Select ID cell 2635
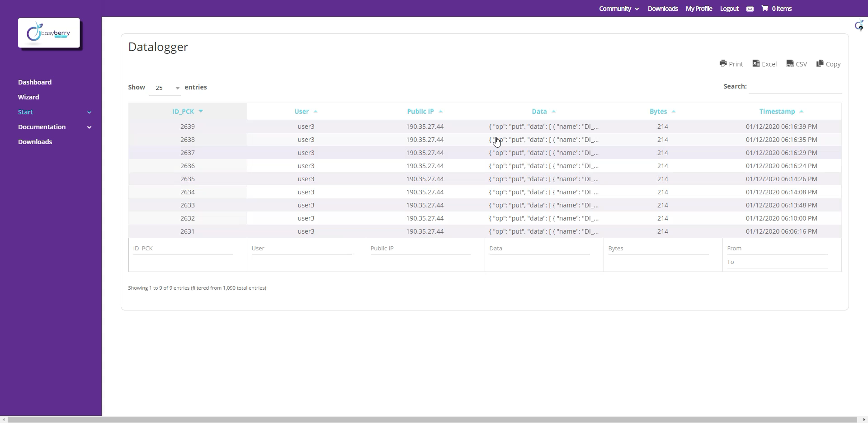Image resolution: width=868 pixels, height=423 pixels. click(x=188, y=179)
